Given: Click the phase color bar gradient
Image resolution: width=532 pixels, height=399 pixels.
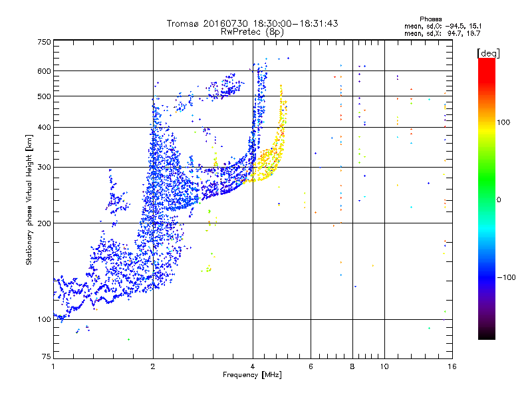Looking at the screenshot, I should [487, 199].
